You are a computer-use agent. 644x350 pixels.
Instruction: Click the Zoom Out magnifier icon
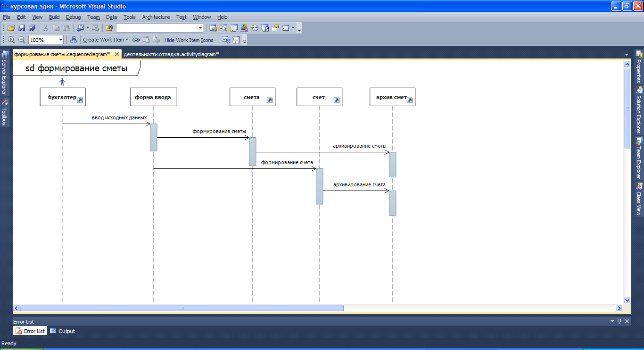click(22, 40)
